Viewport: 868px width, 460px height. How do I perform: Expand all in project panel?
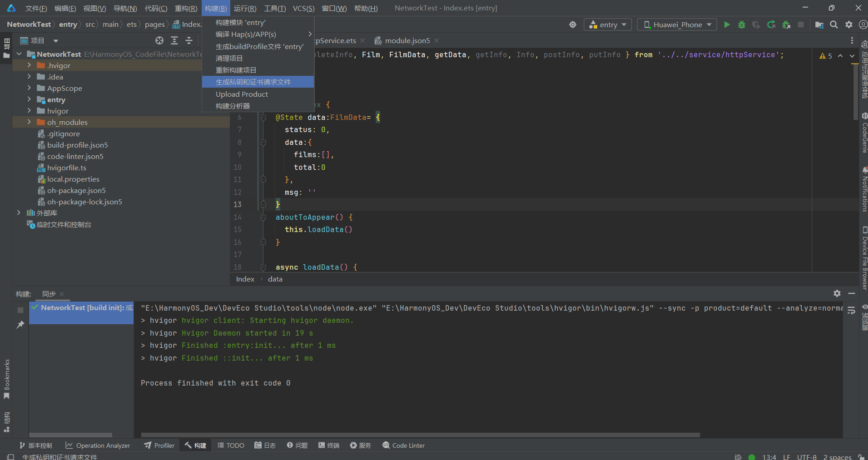174,40
